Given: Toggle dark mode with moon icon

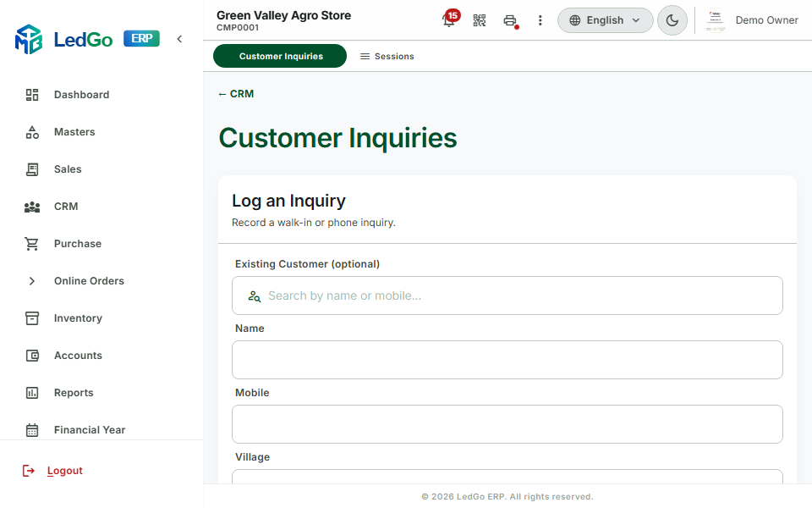Looking at the screenshot, I should tap(672, 20).
